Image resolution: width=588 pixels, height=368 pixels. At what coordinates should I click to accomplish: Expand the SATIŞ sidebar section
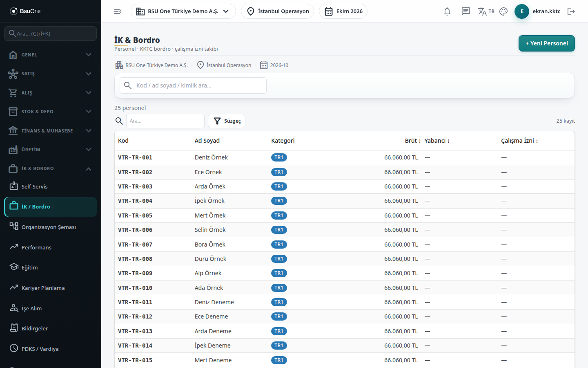point(51,74)
